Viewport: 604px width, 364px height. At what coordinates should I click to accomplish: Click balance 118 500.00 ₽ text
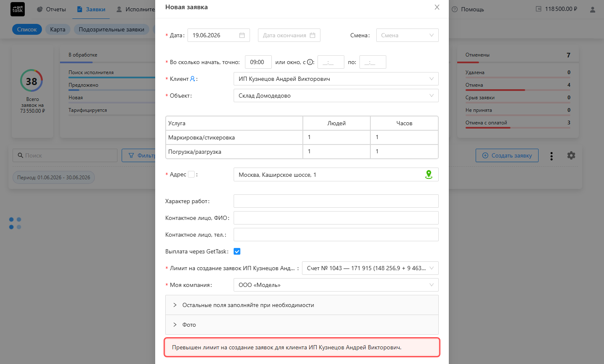(x=561, y=9)
